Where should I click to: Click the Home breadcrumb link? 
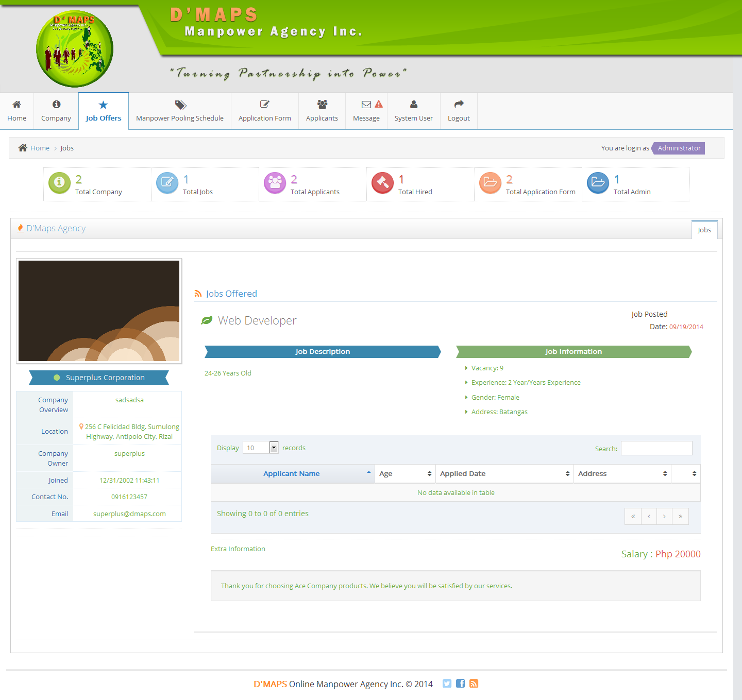[x=40, y=148]
